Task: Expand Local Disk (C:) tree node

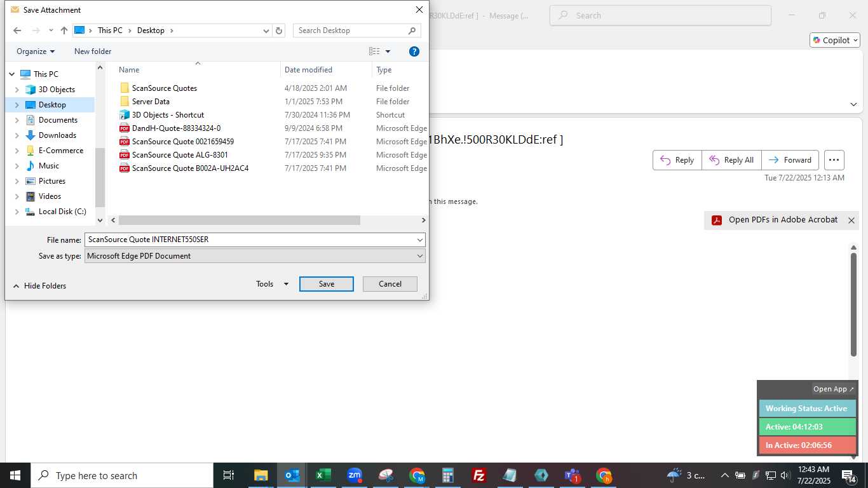Action: [x=17, y=212]
